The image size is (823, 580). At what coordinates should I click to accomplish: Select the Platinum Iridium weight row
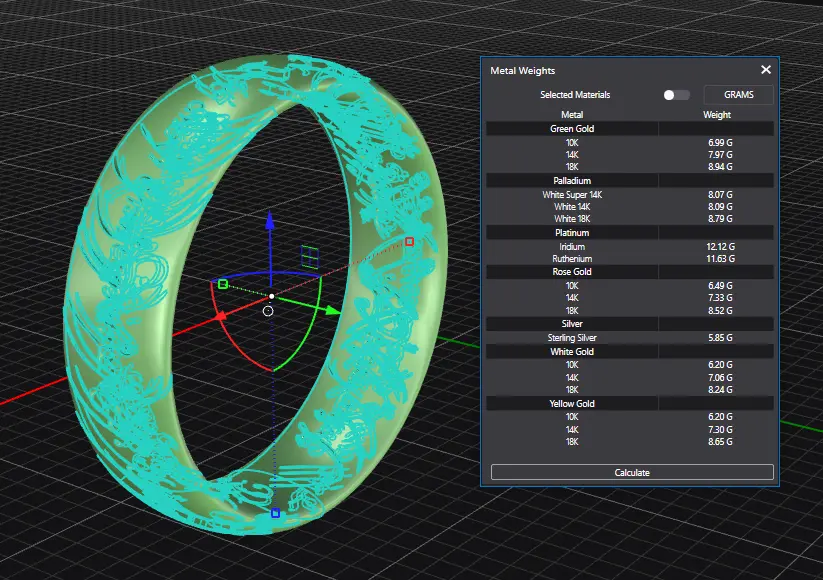coord(630,246)
